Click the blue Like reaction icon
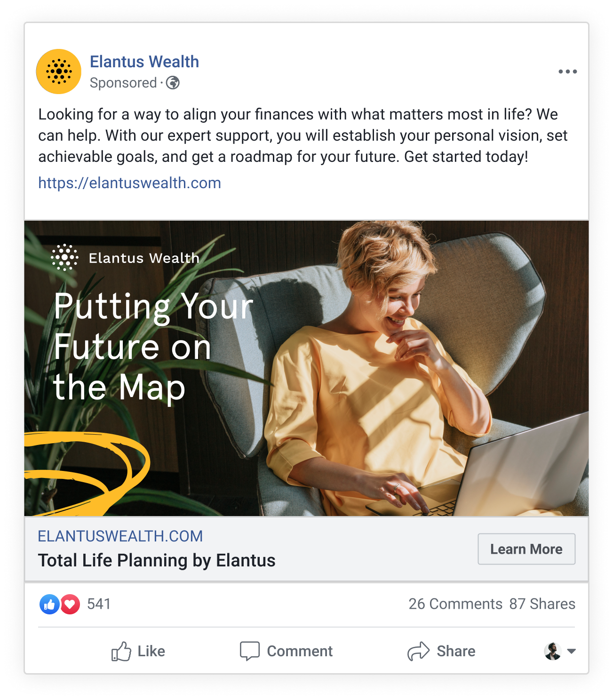 pos(49,605)
